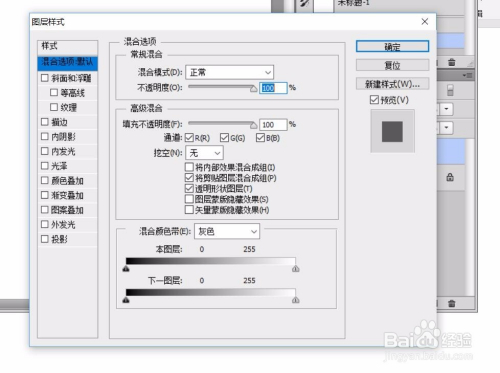The image size is (500, 373).
Task: Tick the 纹理 checkbox
Action: coord(54,107)
